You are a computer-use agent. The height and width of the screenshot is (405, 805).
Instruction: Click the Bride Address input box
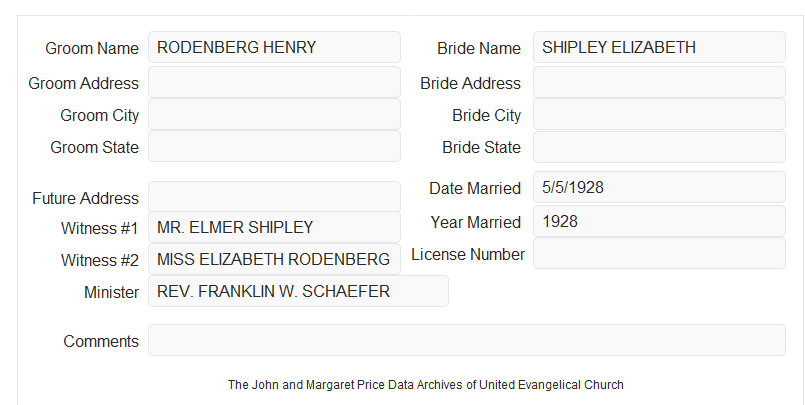659,82
